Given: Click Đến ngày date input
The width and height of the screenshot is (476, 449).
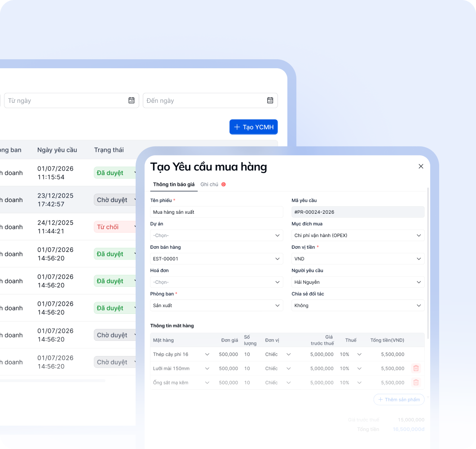Looking at the screenshot, I should click(x=210, y=101).
